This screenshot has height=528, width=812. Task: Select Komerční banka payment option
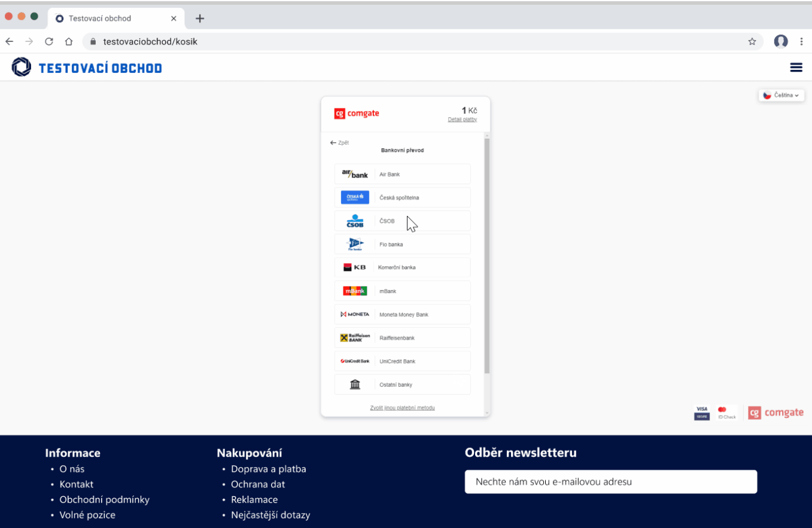pyautogui.click(x=402, y=267)
